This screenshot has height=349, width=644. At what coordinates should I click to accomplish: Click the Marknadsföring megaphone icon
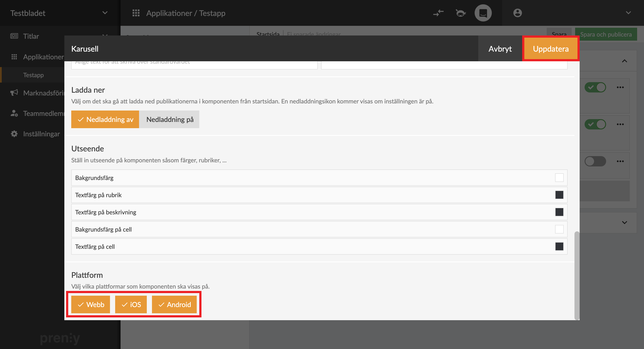(14, 93)
